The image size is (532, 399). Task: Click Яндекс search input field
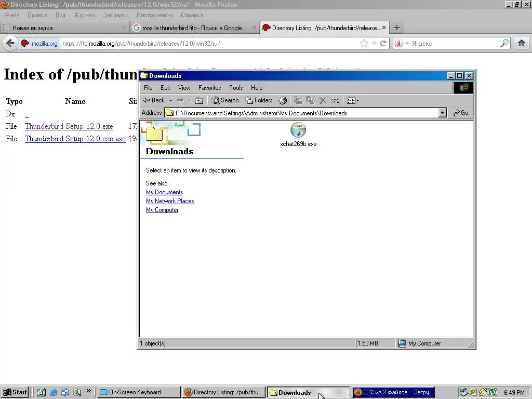(x=455, y=44)
